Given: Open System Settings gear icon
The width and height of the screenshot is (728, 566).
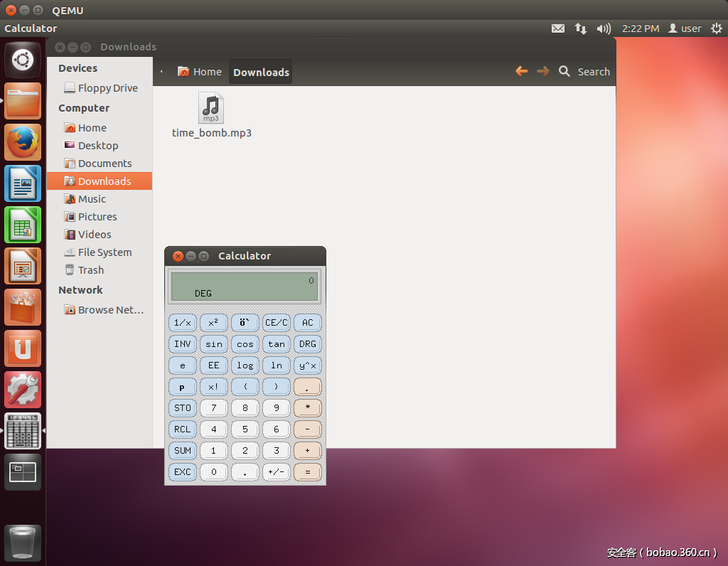Looking at the screenshot, I should [x=23, y=390].
